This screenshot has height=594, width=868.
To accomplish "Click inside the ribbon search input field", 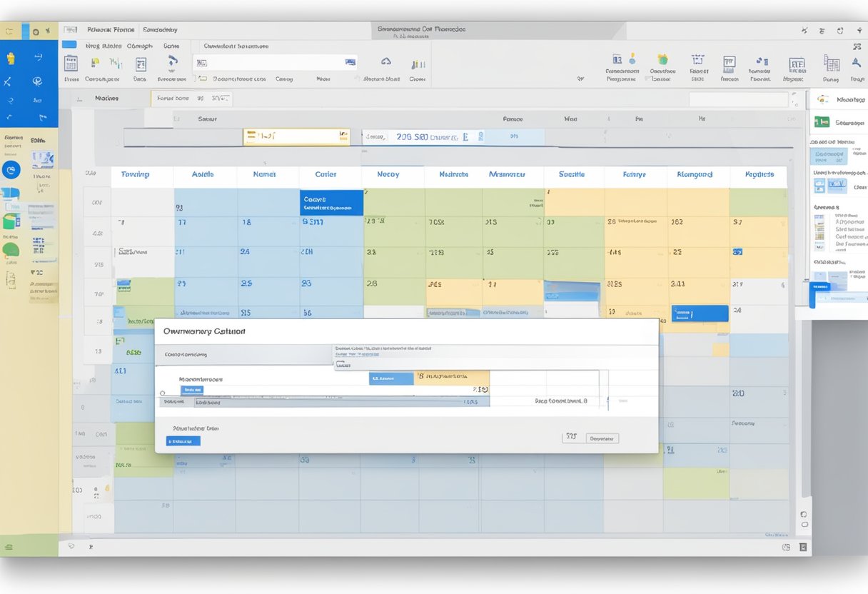I will point(271,62).
